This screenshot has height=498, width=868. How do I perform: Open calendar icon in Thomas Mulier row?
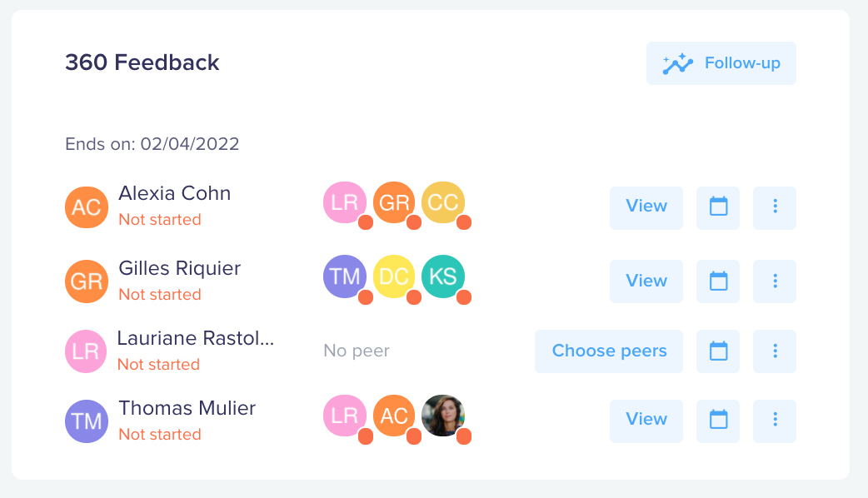point(718,421)
